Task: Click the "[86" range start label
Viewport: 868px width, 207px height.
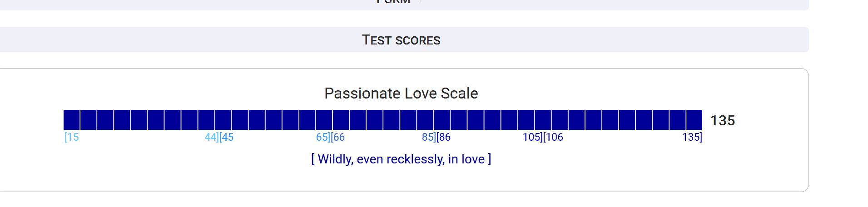Action: [x=444, y=137]
